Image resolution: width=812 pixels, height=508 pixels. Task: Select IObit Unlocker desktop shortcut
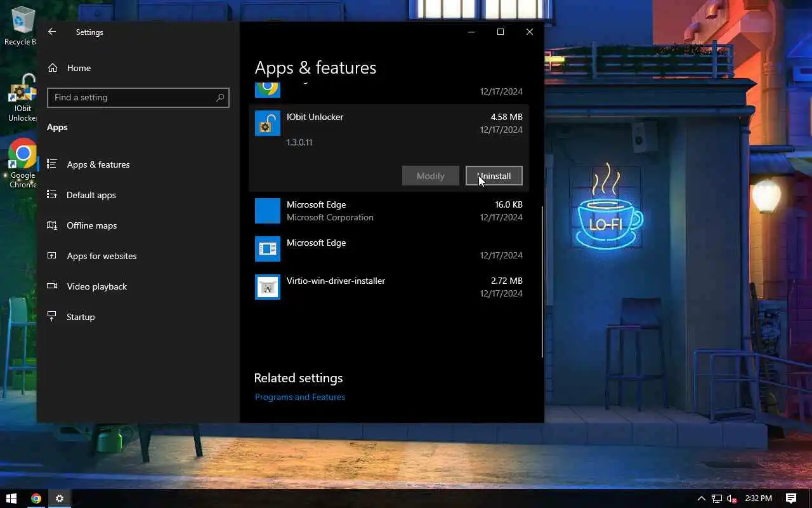22,98
